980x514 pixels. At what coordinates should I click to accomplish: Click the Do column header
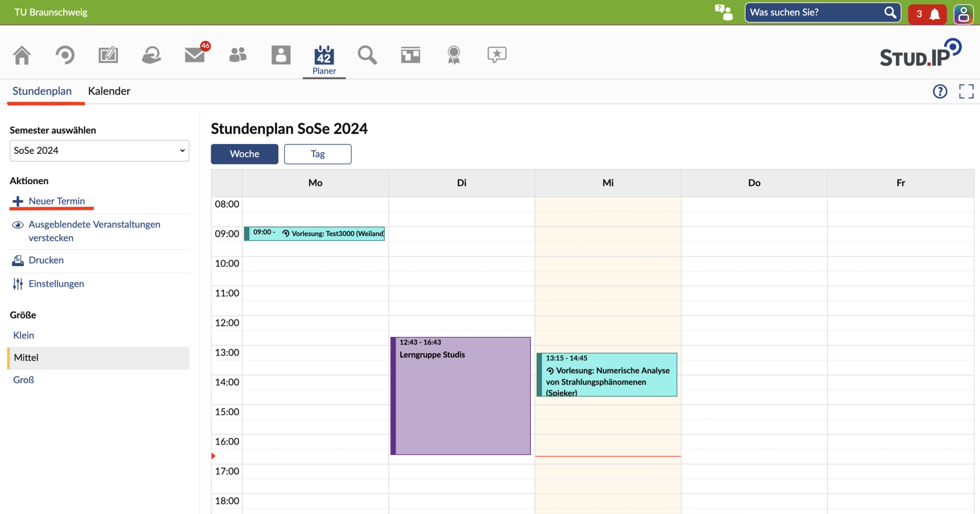(x=754, y=183)
